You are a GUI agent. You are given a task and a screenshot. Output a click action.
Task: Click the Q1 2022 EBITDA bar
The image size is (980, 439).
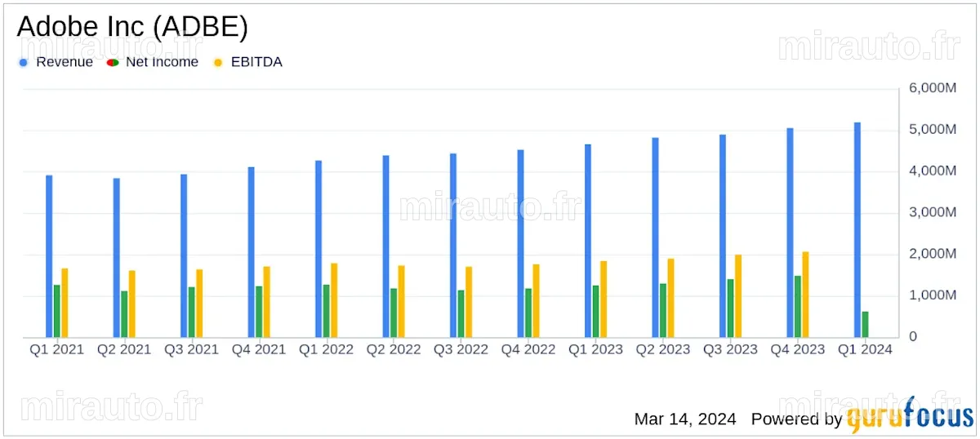334,300
